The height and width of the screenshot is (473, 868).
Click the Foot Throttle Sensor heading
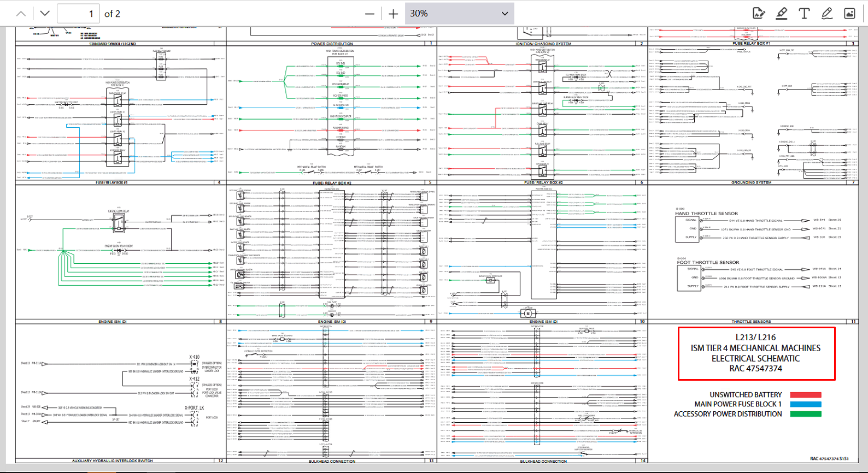click(708, 262)
